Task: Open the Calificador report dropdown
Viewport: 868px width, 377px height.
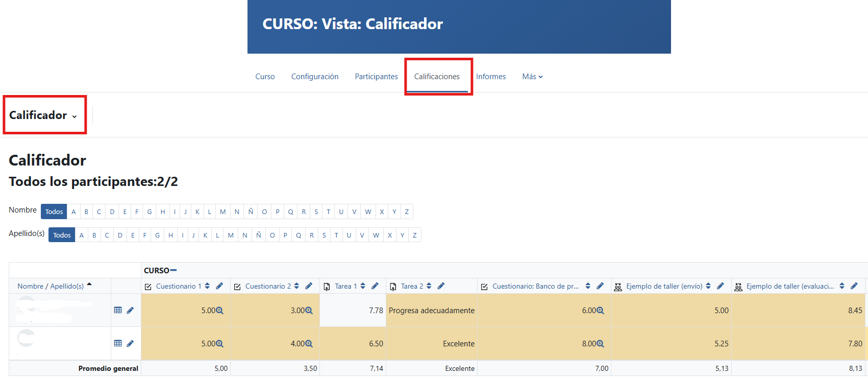Action: (x=43, y=115)
